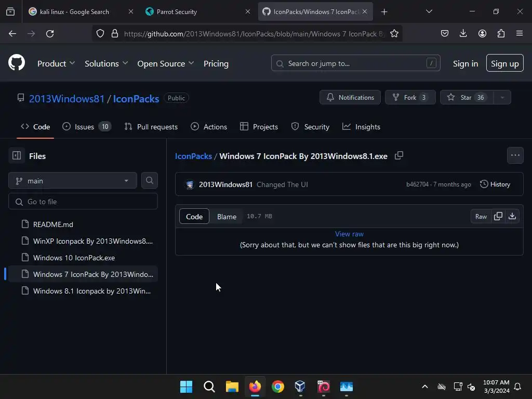Click the Save to Pocket icon
532x399 pixels.
click(445, 33)
